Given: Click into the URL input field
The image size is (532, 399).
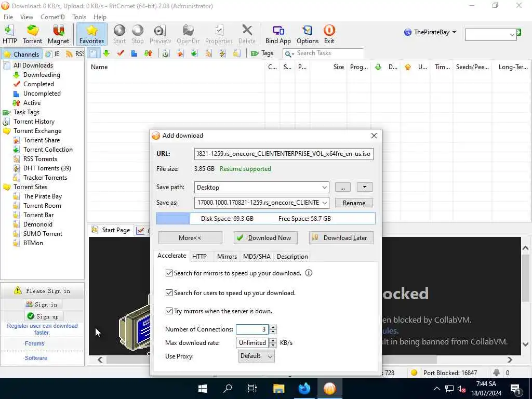Looking at the screenshot, I should (x=284, y=154).
